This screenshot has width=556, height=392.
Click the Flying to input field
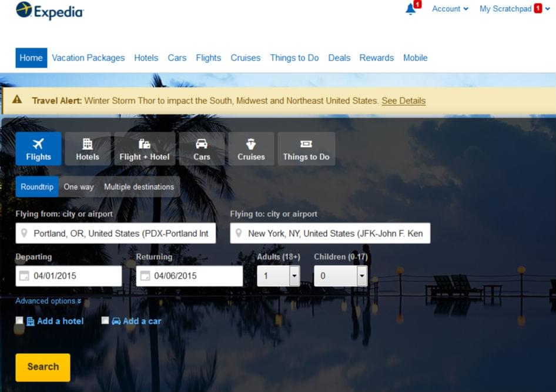330,233
